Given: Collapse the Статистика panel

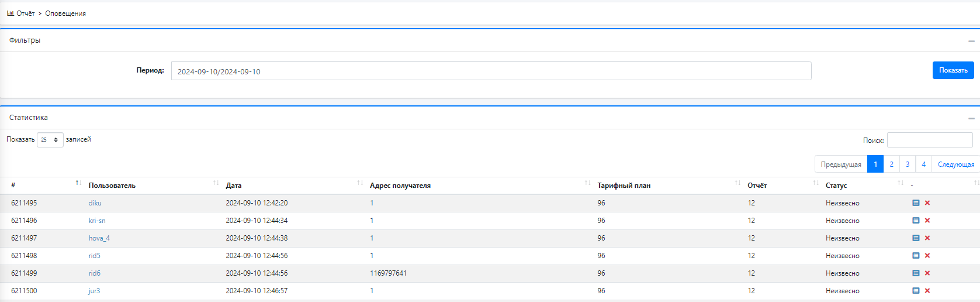Looking at the screenshot, I should tap(971, 118).
